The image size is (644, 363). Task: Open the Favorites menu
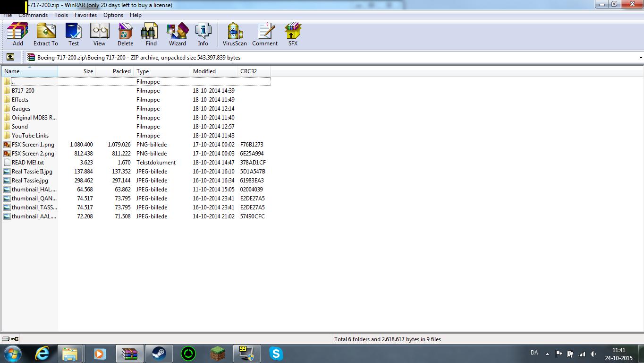[x=85, y=15]
